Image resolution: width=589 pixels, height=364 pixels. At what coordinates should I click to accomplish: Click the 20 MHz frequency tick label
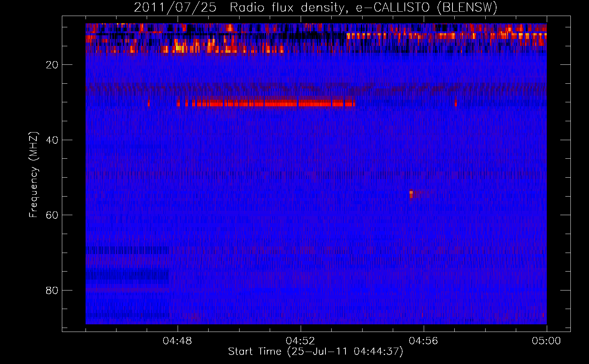[x=52, y=65]
